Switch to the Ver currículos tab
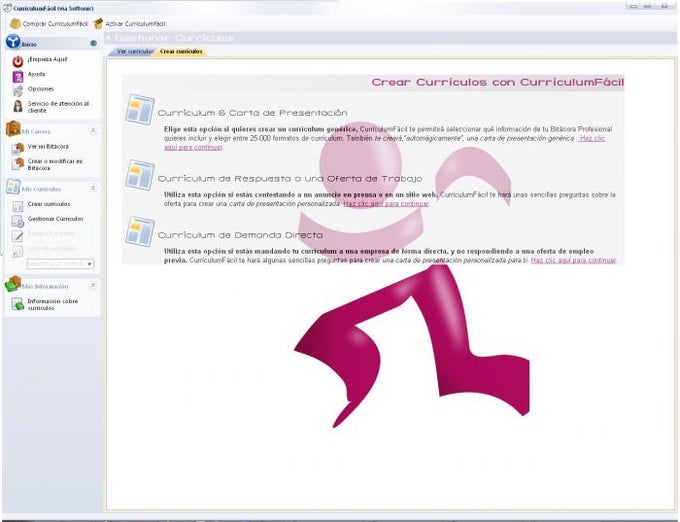Viewport: 680px width, 522px height. point(134,52)
